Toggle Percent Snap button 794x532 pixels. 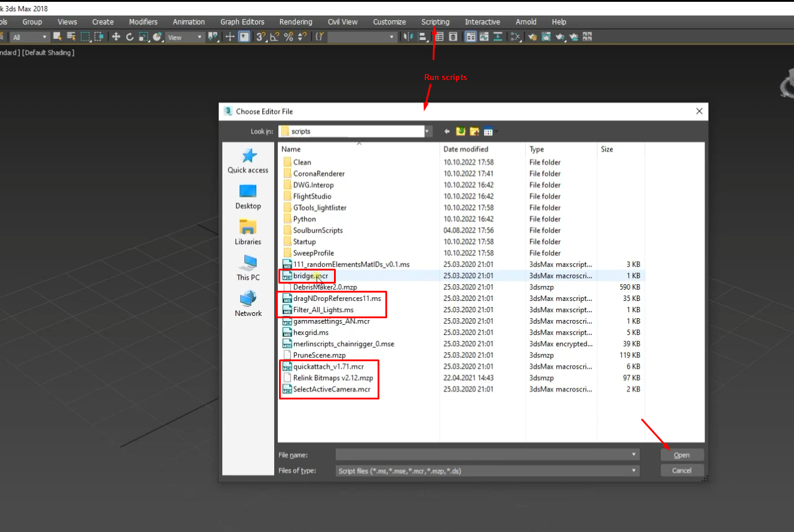tap(289, 37)
